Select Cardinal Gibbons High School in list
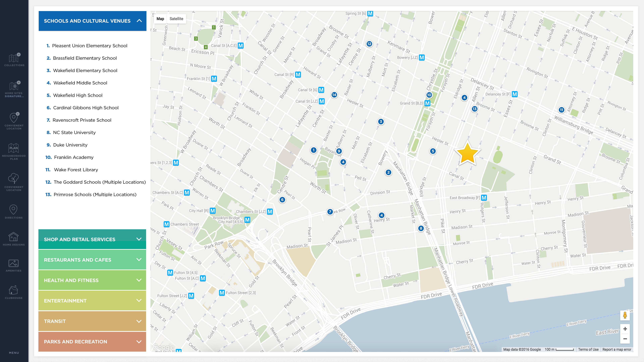The image size is (644, 362). (86, 108)
